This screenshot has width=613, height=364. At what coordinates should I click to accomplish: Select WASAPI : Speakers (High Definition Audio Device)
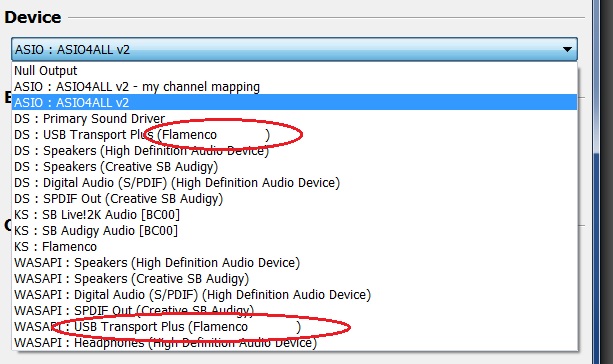click(x=294, y=263)
